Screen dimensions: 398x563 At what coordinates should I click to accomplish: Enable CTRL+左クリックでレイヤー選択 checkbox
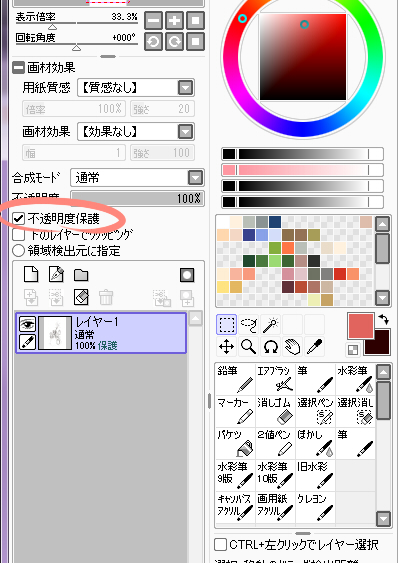(220, 544)
